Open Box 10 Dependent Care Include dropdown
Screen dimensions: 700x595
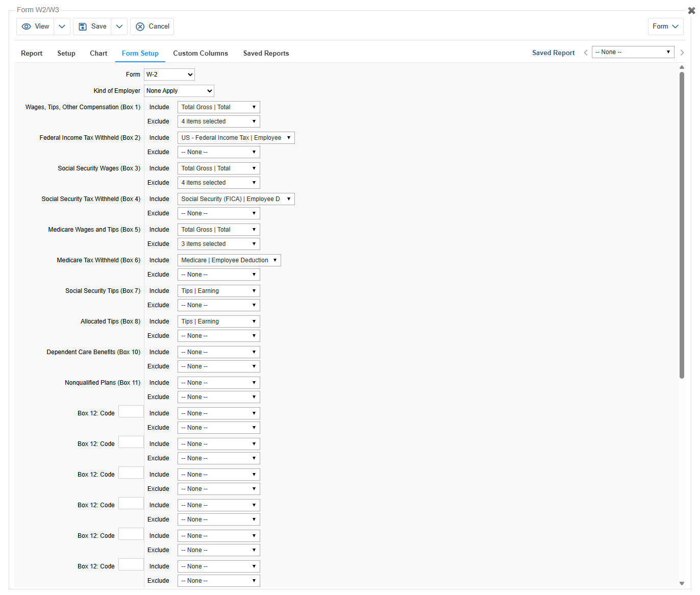(219, 352)
